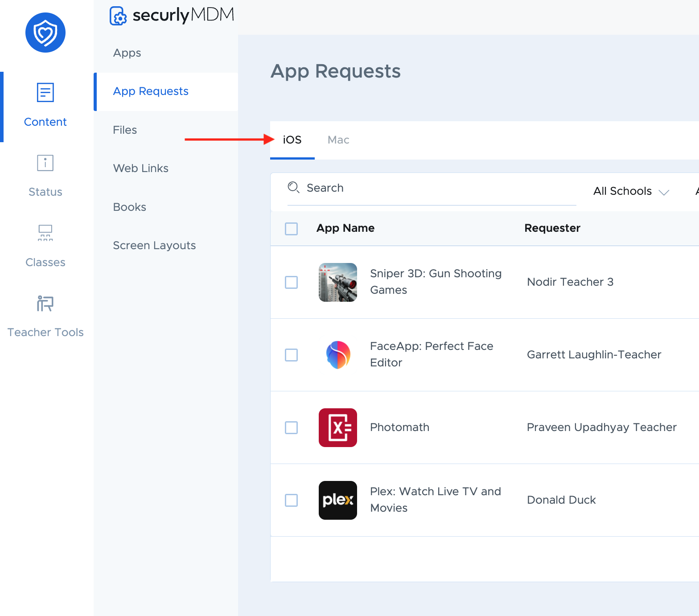Open the Teacher Tools icon
Image resolution: width=699 pixels, height=616 pixels.
[45, 303]
